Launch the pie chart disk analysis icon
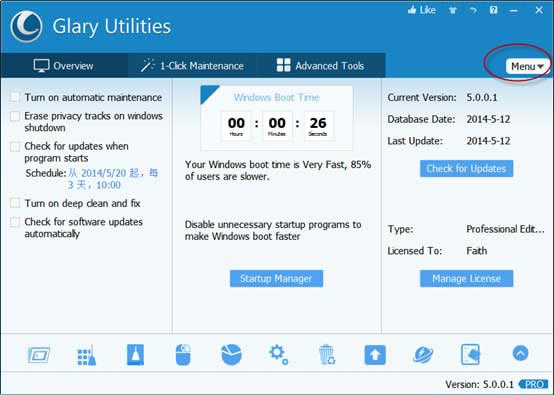Viewport: 554px width, 395px height. [231, 354]
